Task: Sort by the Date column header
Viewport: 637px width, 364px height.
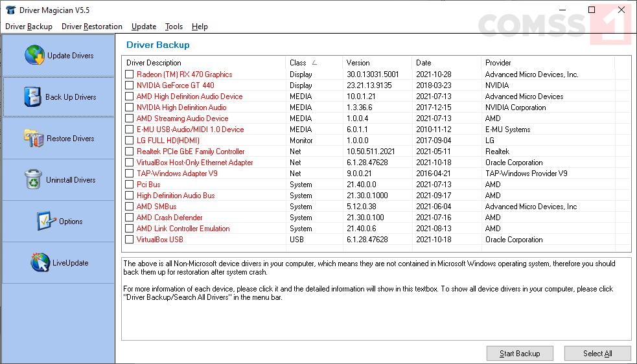Action: click(x=446, y=63)
